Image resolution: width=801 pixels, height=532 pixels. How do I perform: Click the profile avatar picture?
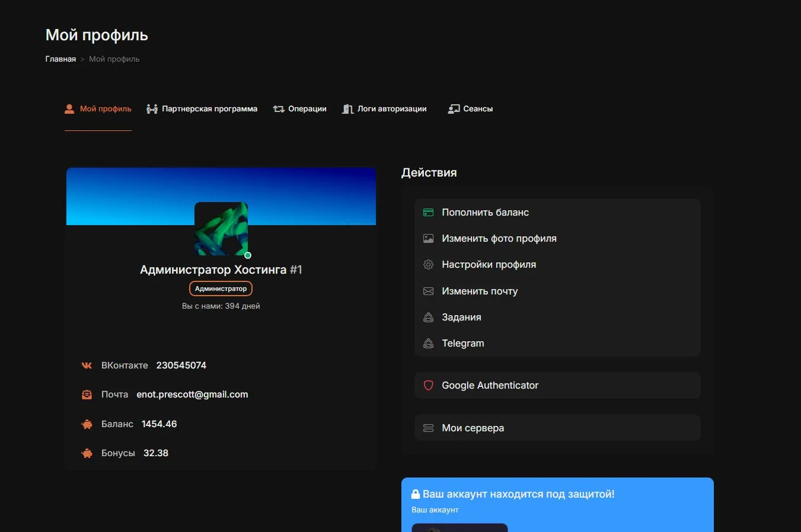[x=221, y=229]
